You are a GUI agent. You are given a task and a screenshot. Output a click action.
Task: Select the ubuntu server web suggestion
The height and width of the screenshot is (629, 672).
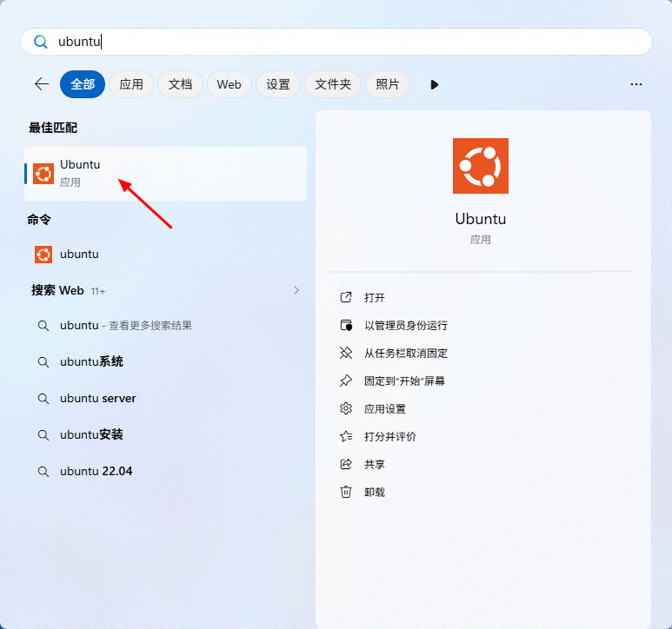[x=166, y=398]
